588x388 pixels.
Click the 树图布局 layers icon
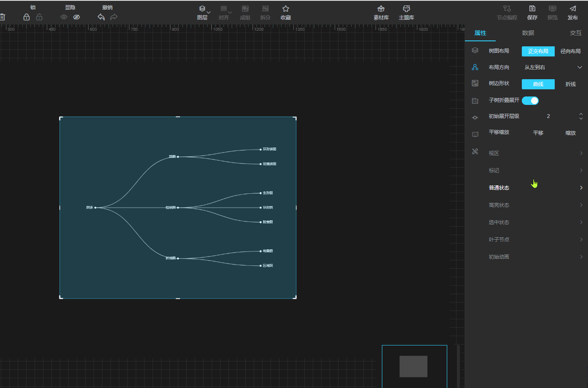pos(475,51)
